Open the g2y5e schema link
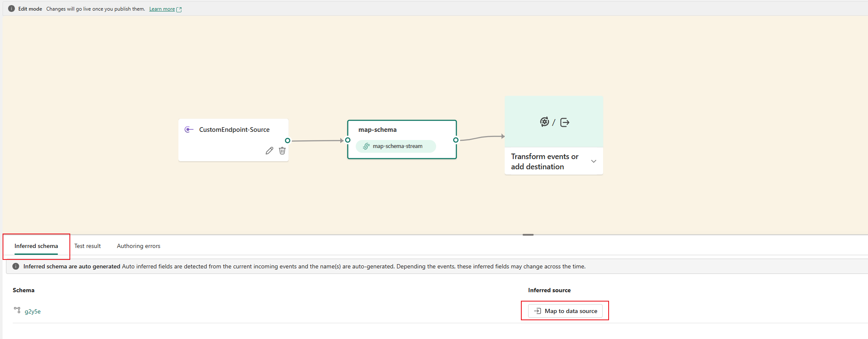868x339 pixels. tap(33, 311)
